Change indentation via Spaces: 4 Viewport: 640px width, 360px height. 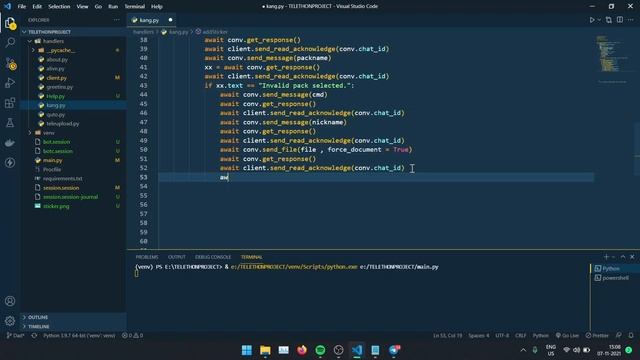pos(479,336)
